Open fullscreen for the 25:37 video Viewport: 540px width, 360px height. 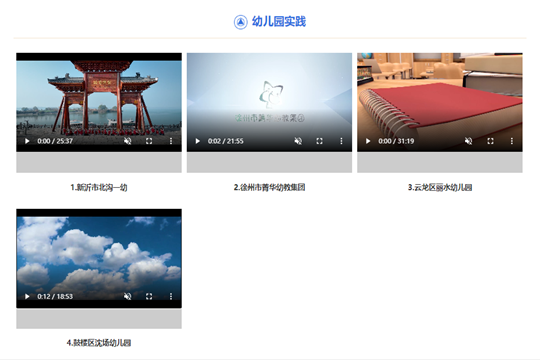(x=149, y=141)
